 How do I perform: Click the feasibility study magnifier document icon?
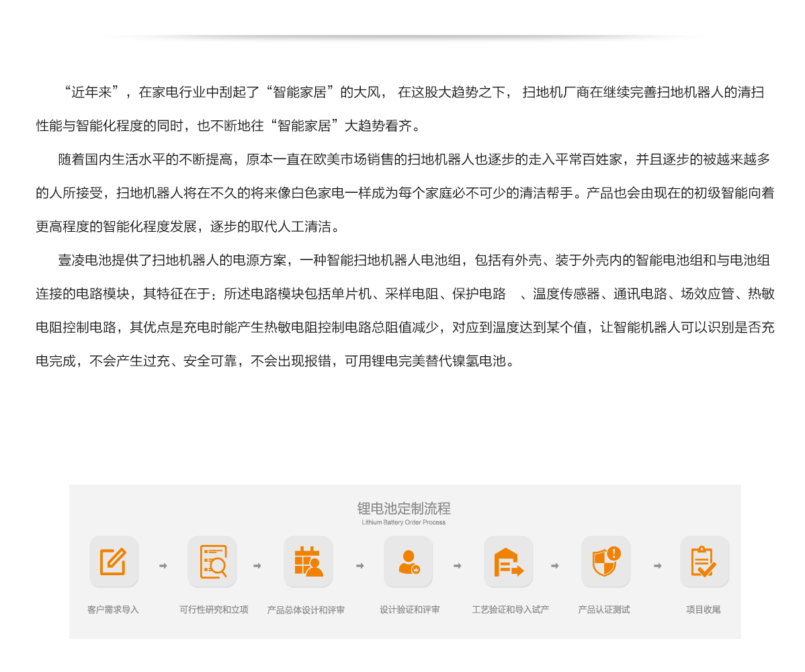click(x=212, y=562)
